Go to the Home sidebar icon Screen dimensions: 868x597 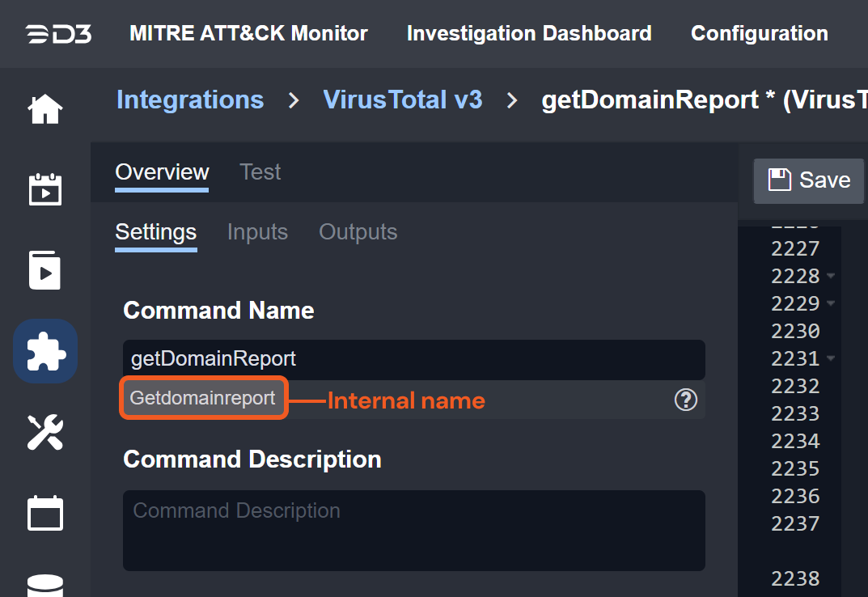point(45,109)
